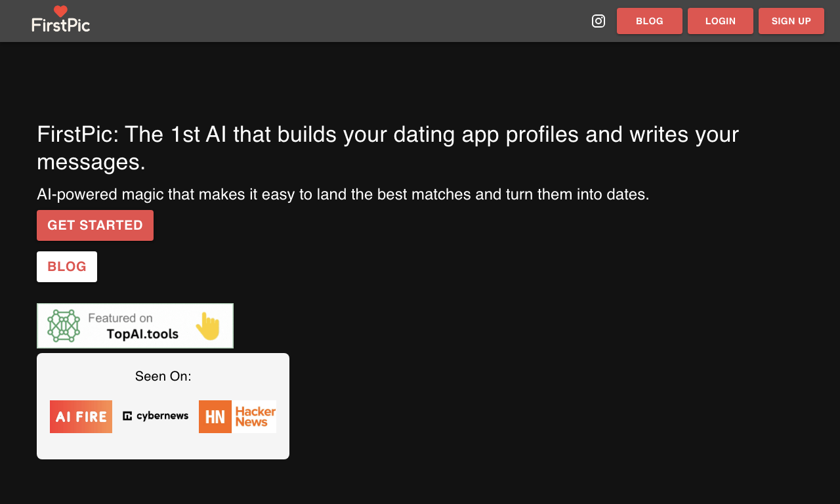Click the 'Seen On:' label
This screenshot has width=840, height=504.
coord(163,376)
